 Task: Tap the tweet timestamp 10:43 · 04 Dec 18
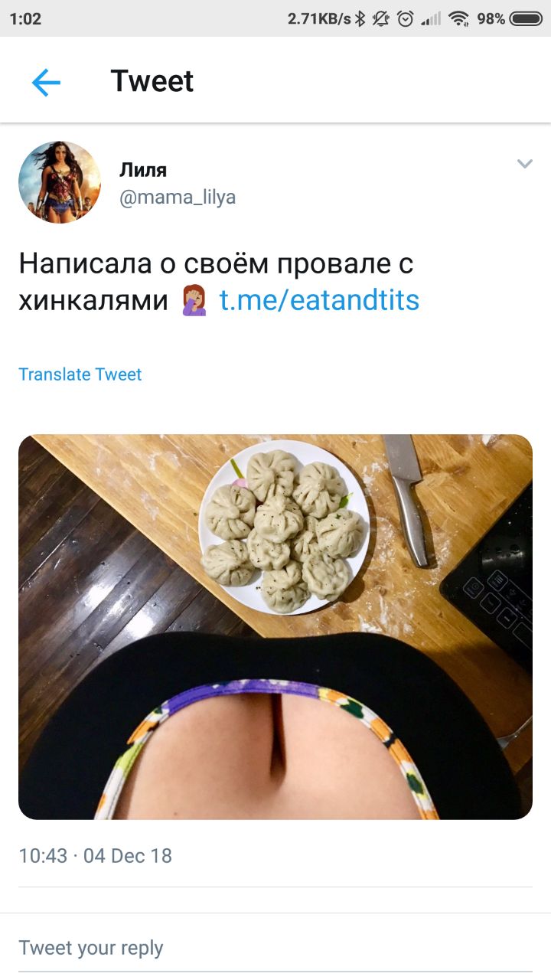click(x=96, y=855)
